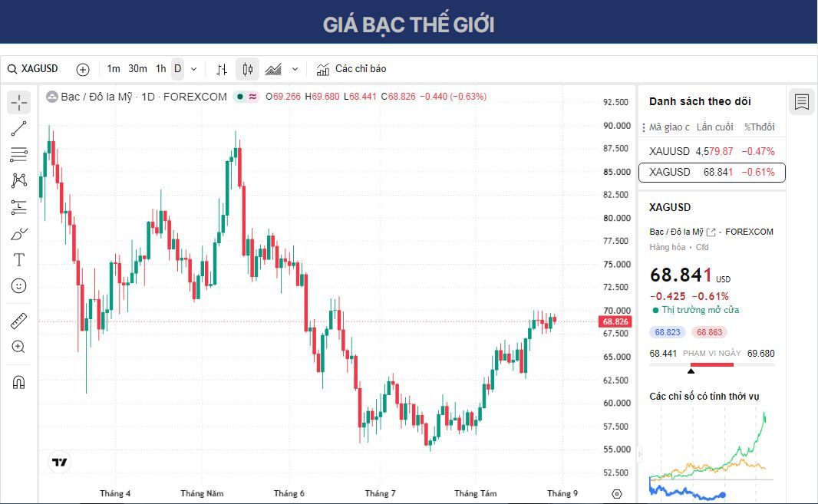Expand the chart style dropdown arrow
Screen dimensions: 818x504
[295, 69]
